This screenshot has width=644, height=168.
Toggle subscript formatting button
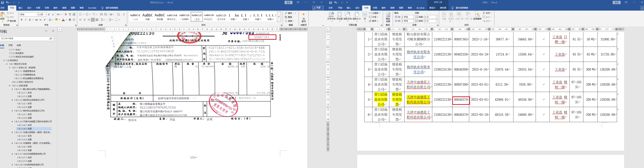pyautogui.click(x=41, y=20)
